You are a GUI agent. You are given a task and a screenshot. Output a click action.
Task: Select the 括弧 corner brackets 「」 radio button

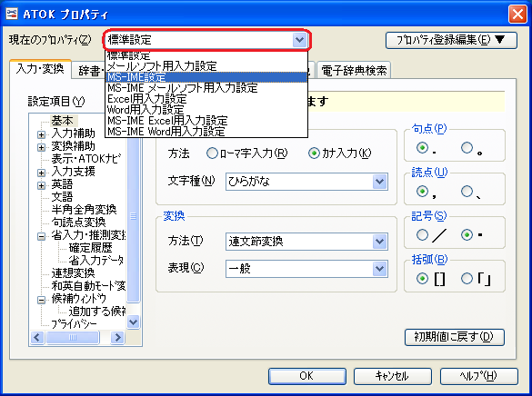[x=467, y=279]
